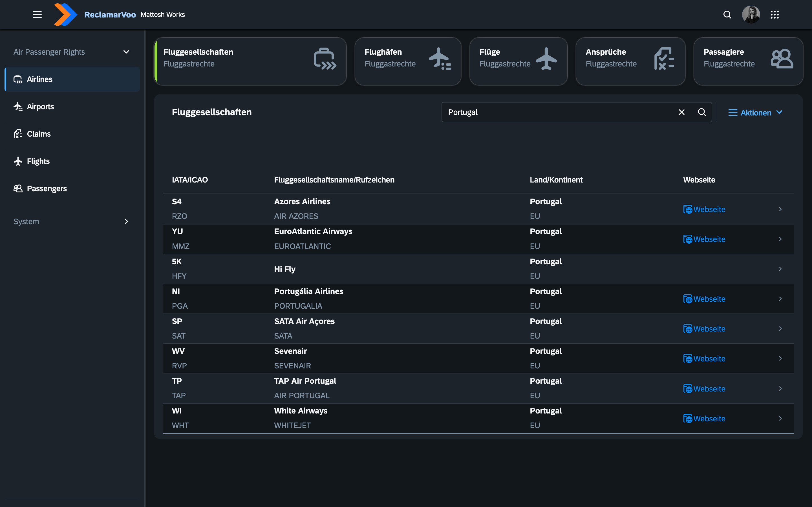812x507 pixels.
Task: Click the ReclamarVoo logo
Action: pyautogui.click(x=65, y=14)
